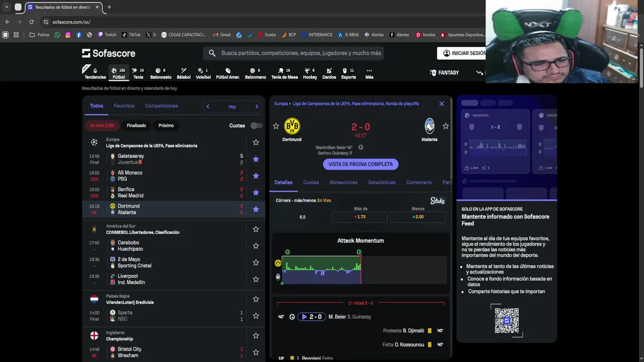Image resolution: width=644 pixels, height=362 pixels.
Task: Focus the Busca partidos search field
Action: (x=294, y=53)
